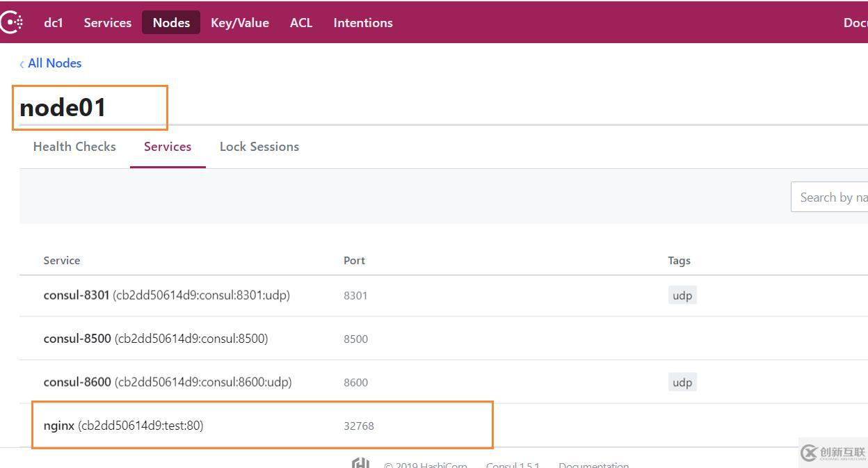Click the Consul 1.5.1 version text
The image size is (868, 468).
tap(513, 465)
